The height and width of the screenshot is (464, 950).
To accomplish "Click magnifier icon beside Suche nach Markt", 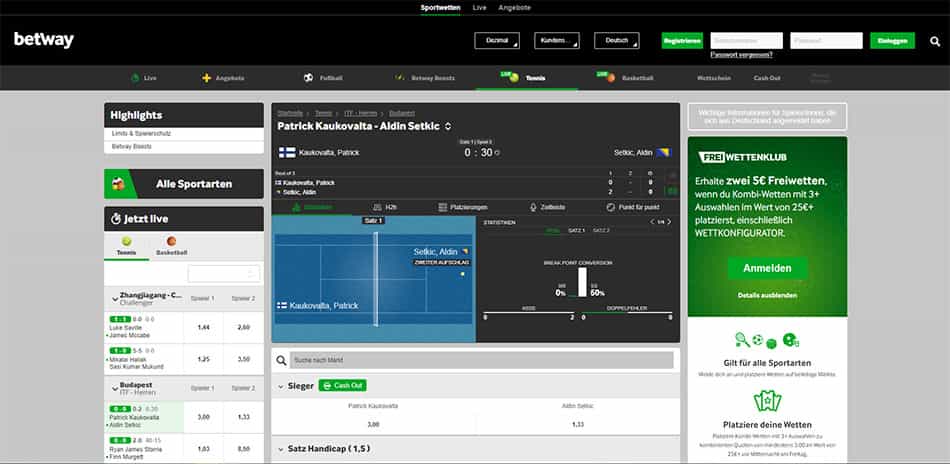I will (x=281, y=360).
